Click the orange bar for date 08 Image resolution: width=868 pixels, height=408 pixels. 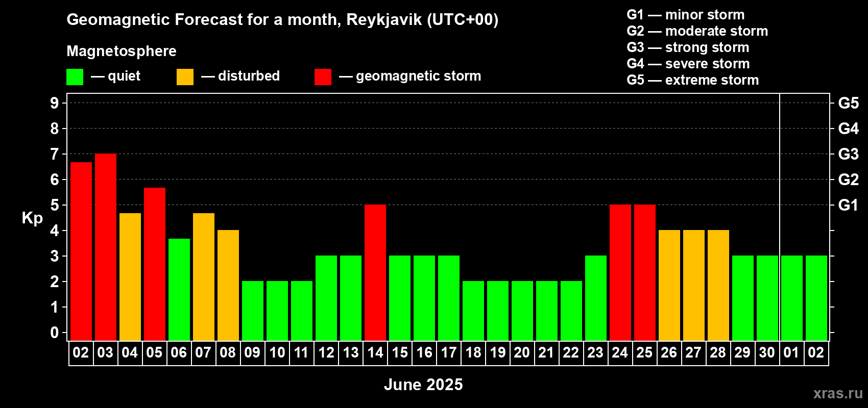(228, 286)
